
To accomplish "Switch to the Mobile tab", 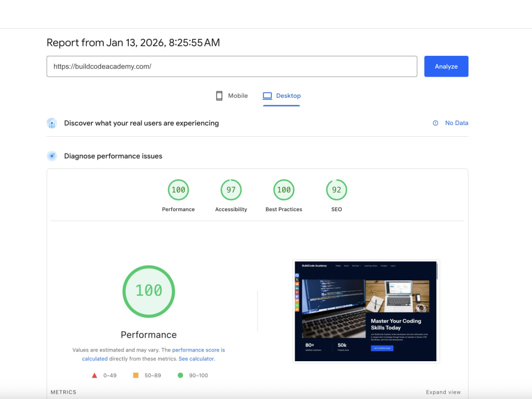I will coord(232,96).
